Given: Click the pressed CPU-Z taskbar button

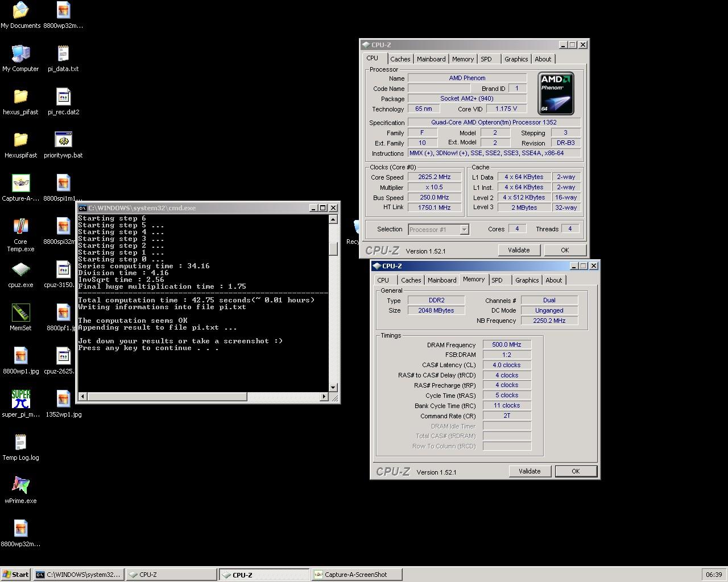Looking at the screenshot, I should [264, 575].
